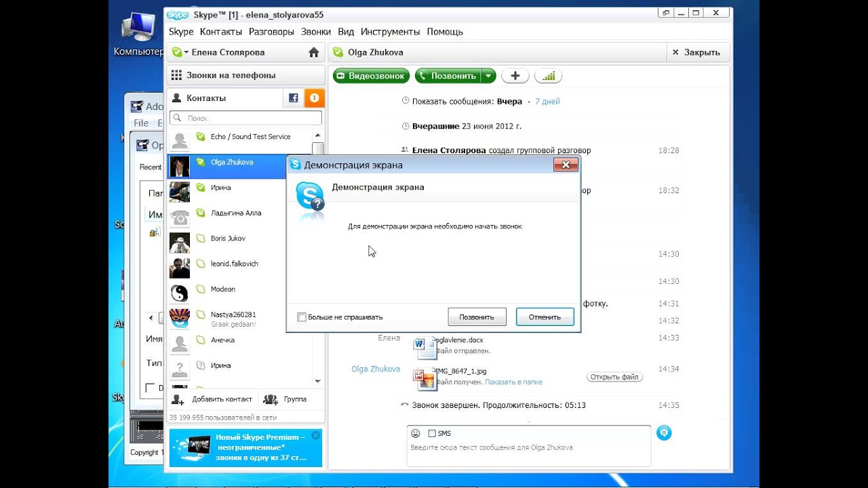
Task: Send the message with the blue button
Action: [x=665, y=432]
